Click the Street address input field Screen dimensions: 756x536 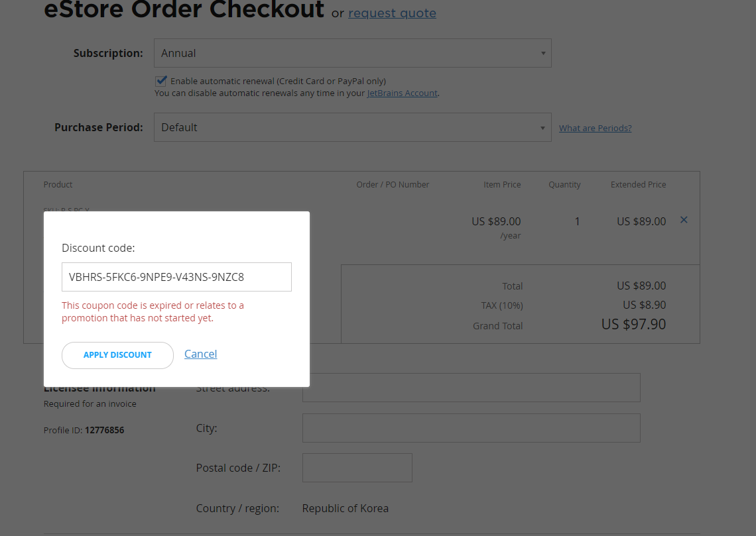click(471, 388)
